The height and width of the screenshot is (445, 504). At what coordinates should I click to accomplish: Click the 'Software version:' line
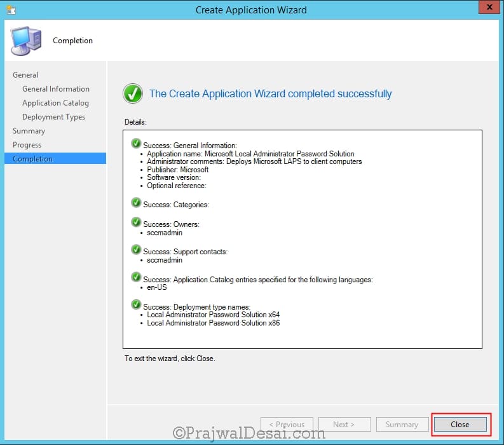pyautogui.click(x=174, y=177)
